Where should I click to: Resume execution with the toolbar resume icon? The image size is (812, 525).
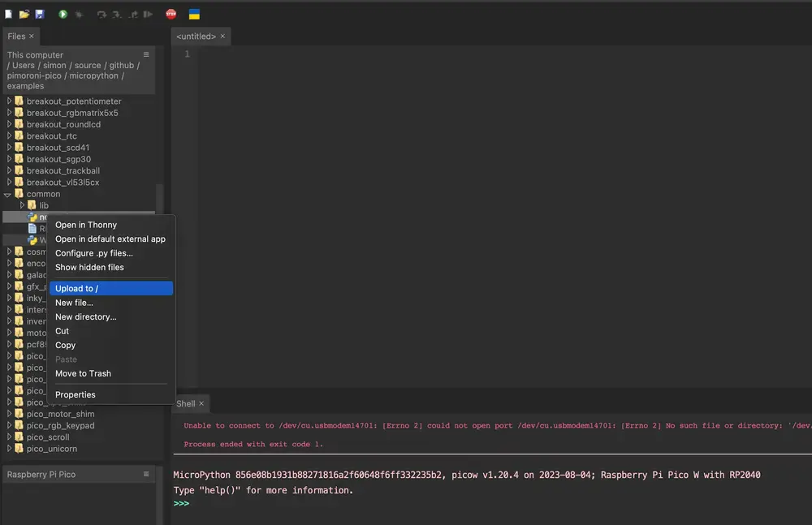[149, 13]
